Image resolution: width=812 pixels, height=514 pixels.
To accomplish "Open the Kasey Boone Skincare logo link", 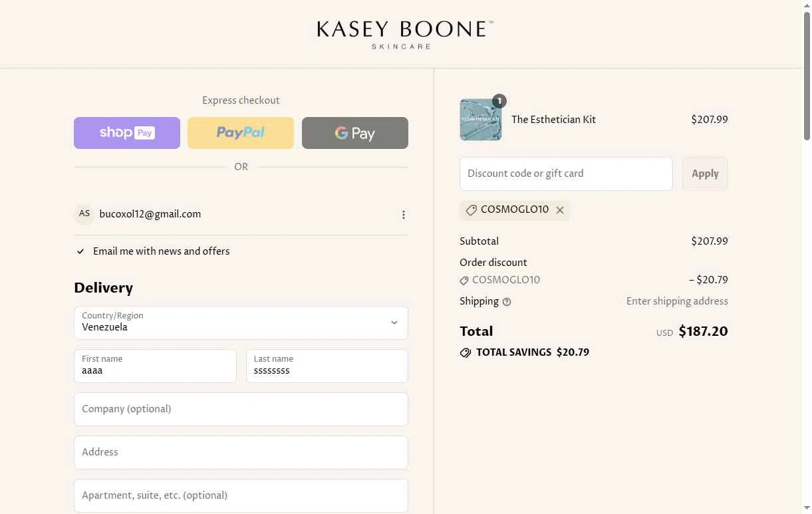I will click(x=405, y=35).
